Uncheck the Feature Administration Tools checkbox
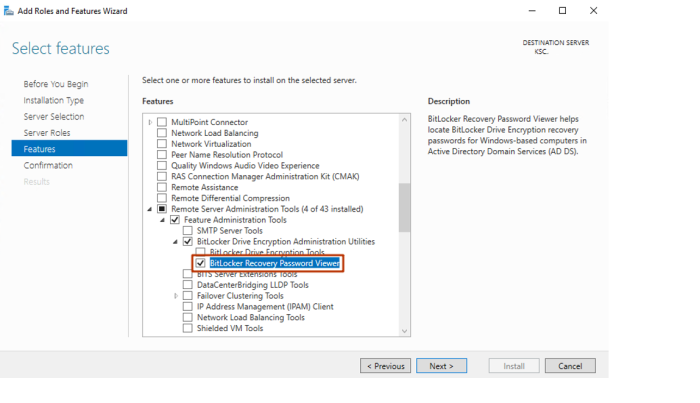The width and height of the screenshot is (700, 403). click(x=175, y=220)
